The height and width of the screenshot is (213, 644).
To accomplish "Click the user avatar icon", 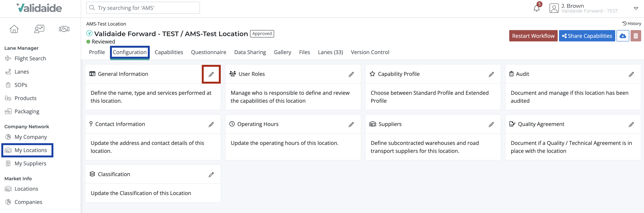I will [x=554, y=8].
